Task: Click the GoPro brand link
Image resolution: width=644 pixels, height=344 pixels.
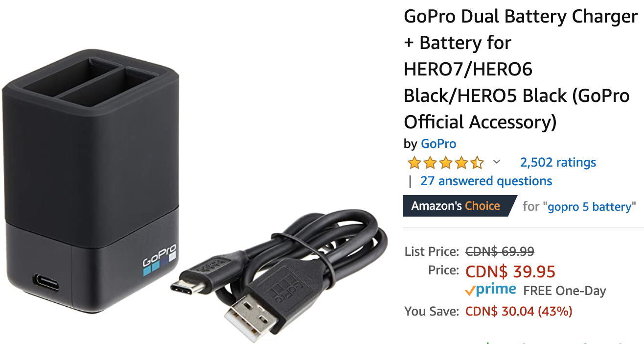Action: [438, 144]
